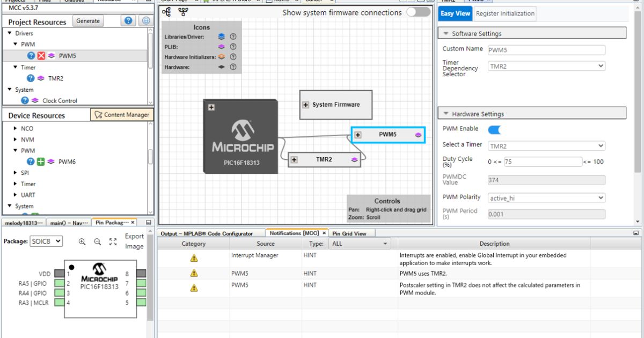Select pin 4 RA3 MCLR pad
The width and height of the screenshot is (644, 338).
click(x=59, y=303)
